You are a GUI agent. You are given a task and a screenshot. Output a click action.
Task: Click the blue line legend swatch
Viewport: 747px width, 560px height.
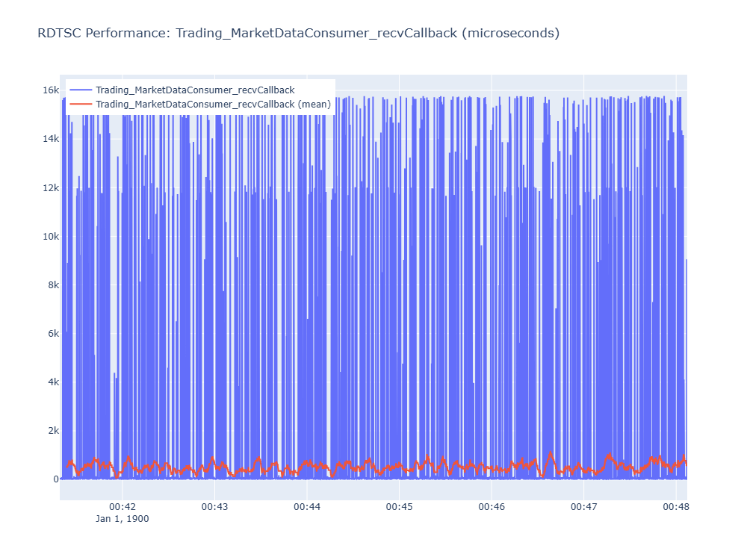[x=81, y=90]
